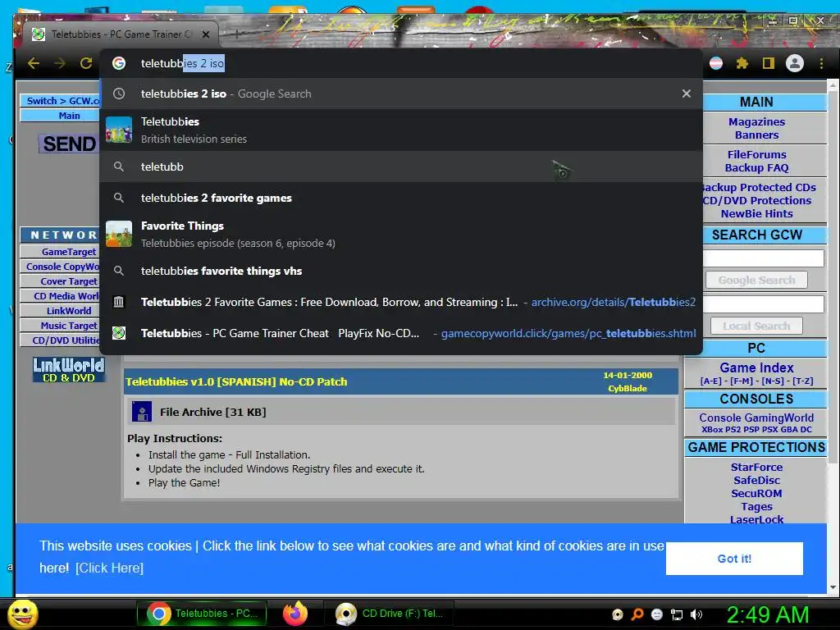This screenshot has width=840, height=630.
Task: Remove the 'teletubbies 2 iso' suggestion
Action: 687,94
